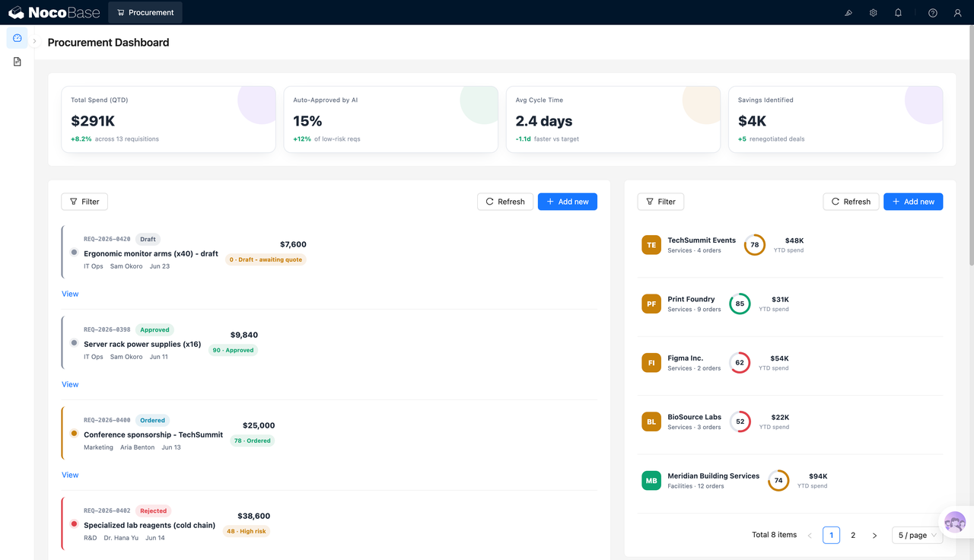Select the document sidebar icon
The width and height of the screenshot is (974, 560).
[x=18, y=62]
